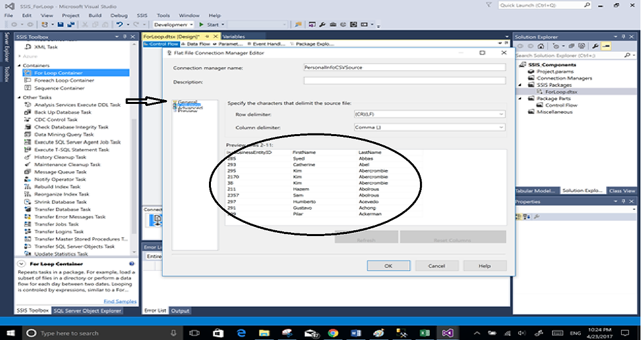Screen dimensions: 644x340
Task: Select ForLoop.dtsx in Solution Explorer
Action: [x=561, y=91]
